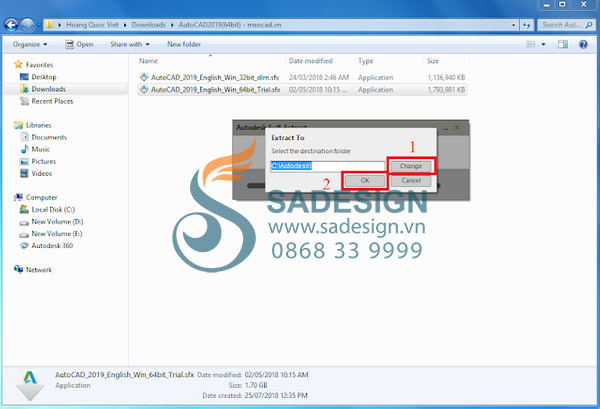This screenshot has height=409, width=600.
Task: Open Pictures library
Action: tap(44, 161)
